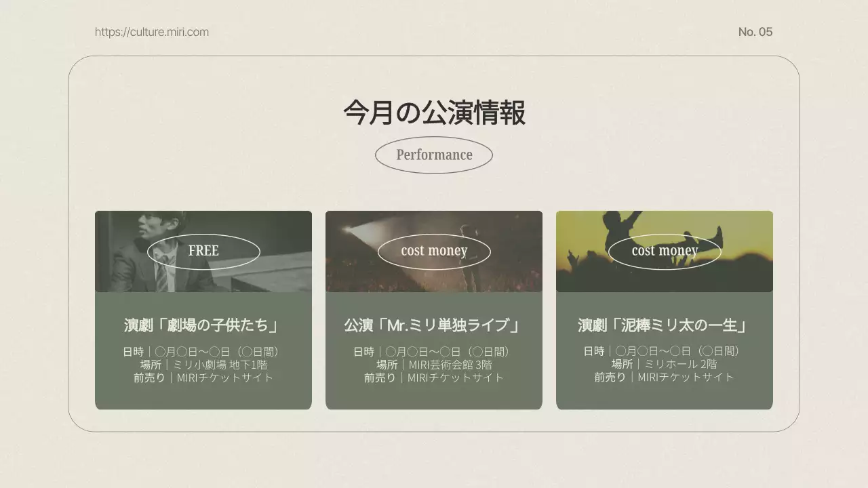The width and height of the screenshot is (868, 488).
Task: Click the cost money badge on right card
Action: [665, 251]
